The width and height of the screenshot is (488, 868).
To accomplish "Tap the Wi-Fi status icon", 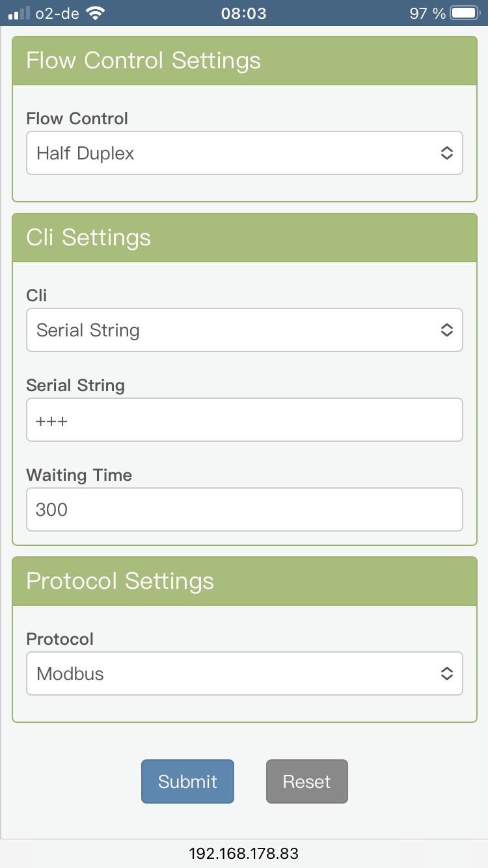I will (x=96, y=13).
